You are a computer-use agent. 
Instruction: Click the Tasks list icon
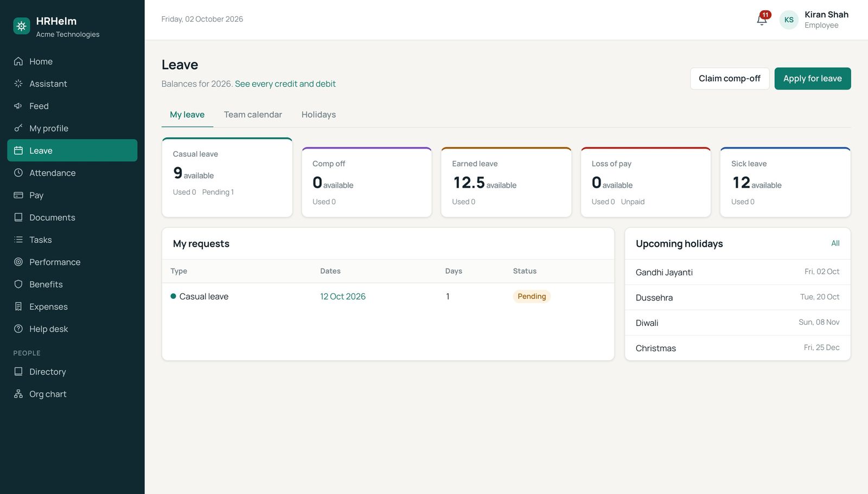click(18, 239)
